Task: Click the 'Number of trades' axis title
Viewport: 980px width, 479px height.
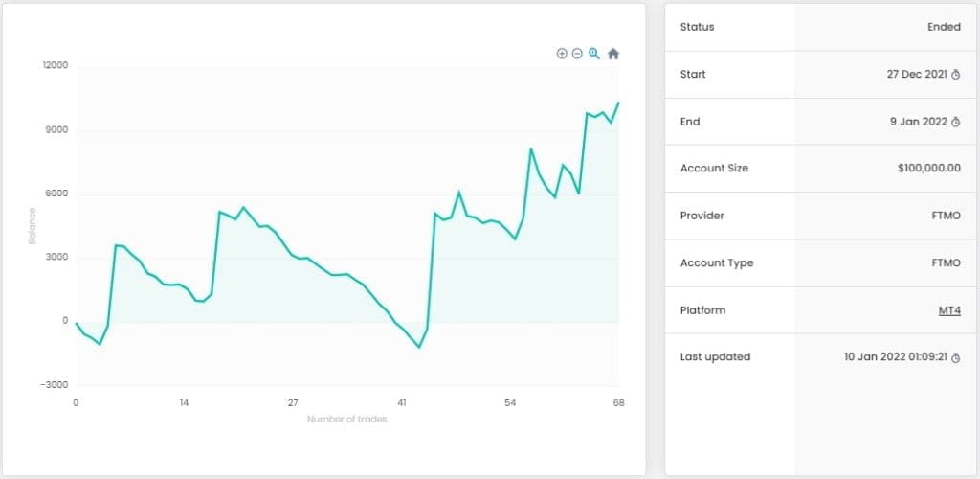Action: (347, 419)
